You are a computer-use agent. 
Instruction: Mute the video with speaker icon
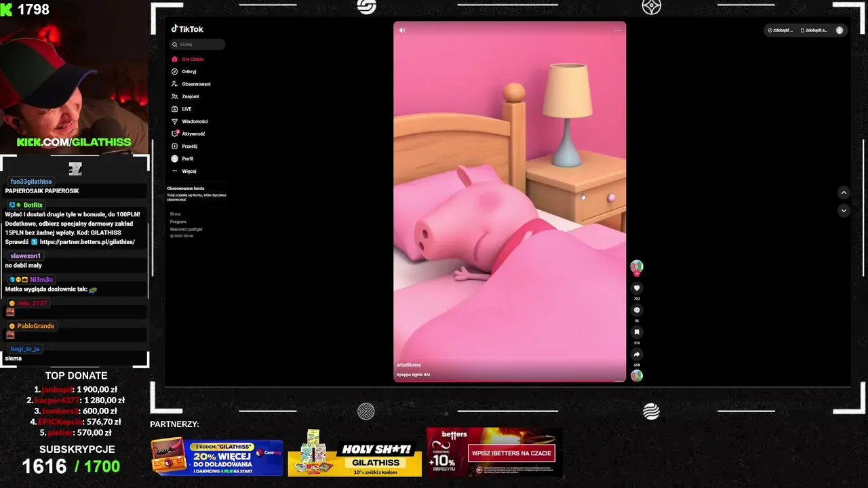pyautogui.click(x=402, y=30)
